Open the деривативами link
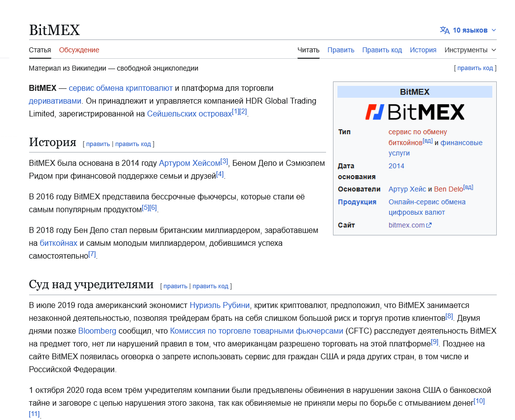This screenshot has height=420, width=515. tap(55, 101)
